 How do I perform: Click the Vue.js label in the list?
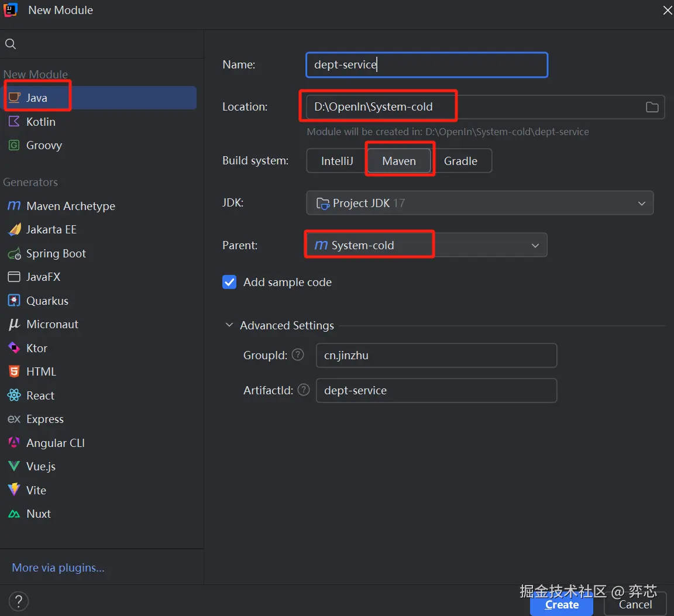tap(41, 466)
